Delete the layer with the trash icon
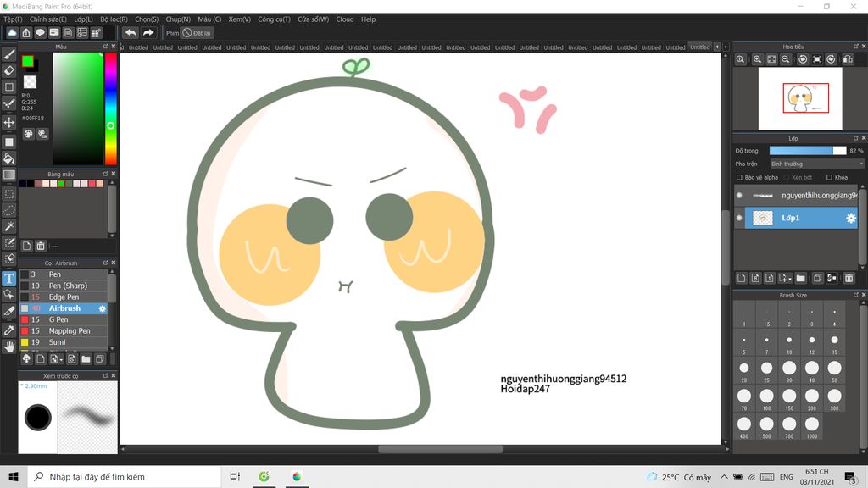The height and width of the screenshot is (488, 868). click(849, 278)
